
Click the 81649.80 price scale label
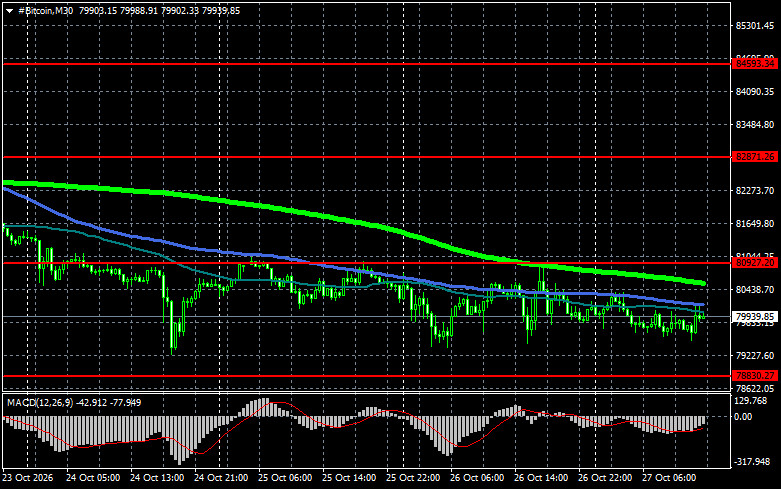755,224
